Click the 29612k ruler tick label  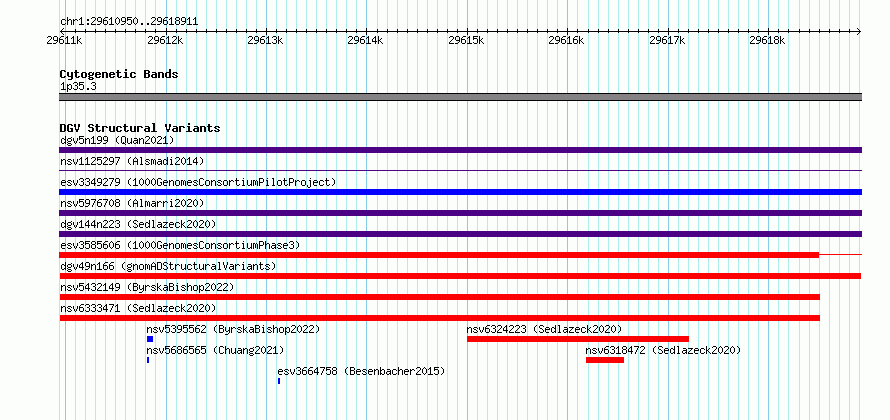click(166, 40)
